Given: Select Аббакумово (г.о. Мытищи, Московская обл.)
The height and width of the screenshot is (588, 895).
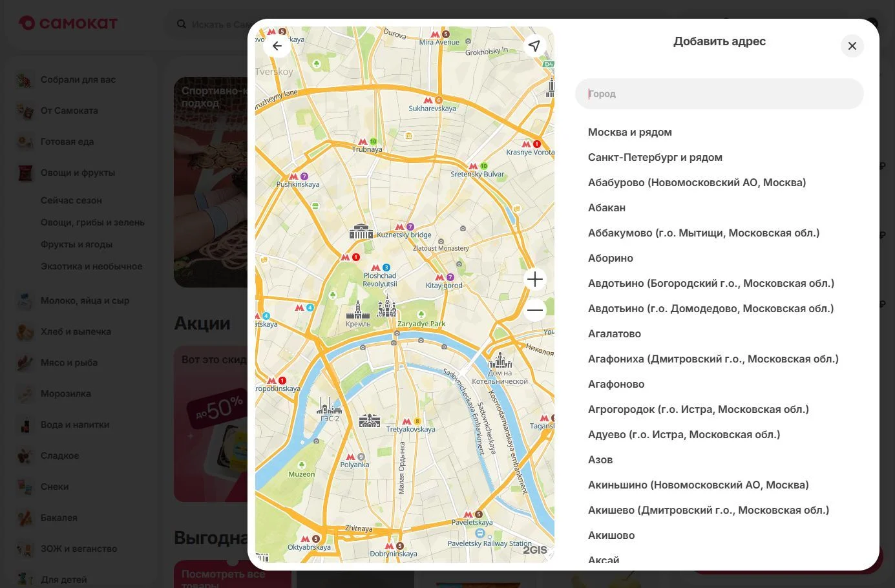Looking at the screenshot, I should 704,233.
